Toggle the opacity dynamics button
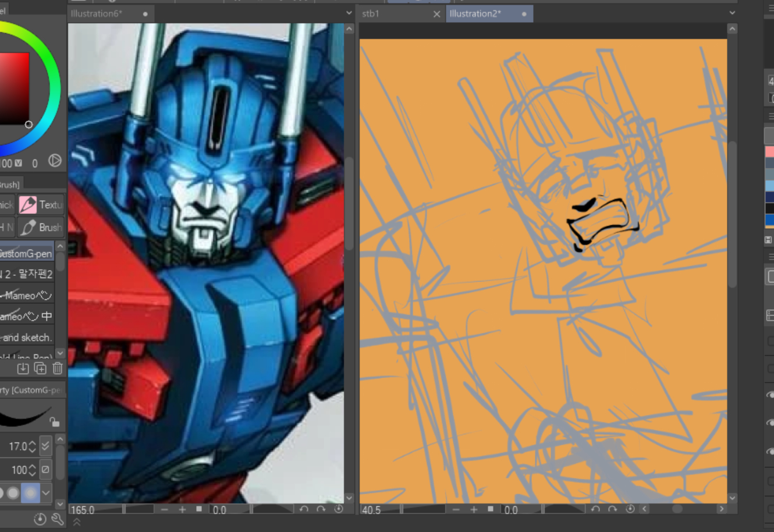The width and height of the screenshot is (774, 532). click(45, 469)
